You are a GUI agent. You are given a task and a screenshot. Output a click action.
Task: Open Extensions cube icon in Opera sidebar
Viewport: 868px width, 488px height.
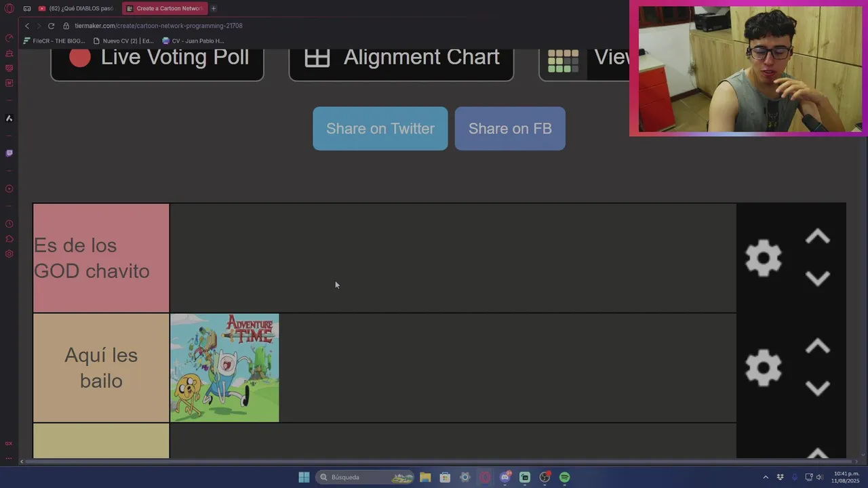[9, 239]
